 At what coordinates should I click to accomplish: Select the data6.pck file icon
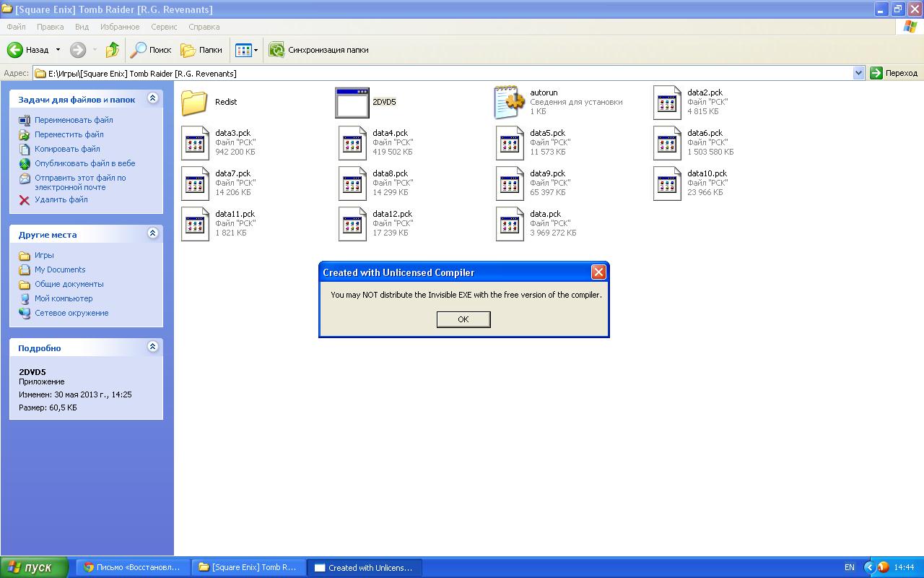click(x=667, y=143)
